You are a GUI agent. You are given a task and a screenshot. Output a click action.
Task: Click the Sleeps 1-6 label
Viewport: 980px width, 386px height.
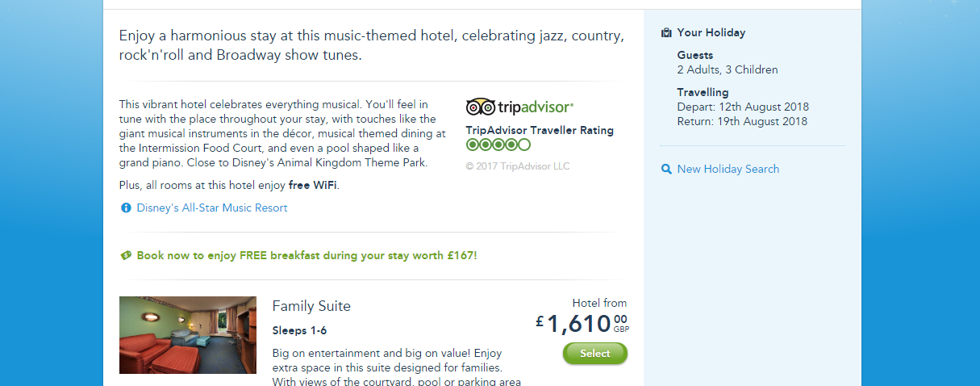299,330
